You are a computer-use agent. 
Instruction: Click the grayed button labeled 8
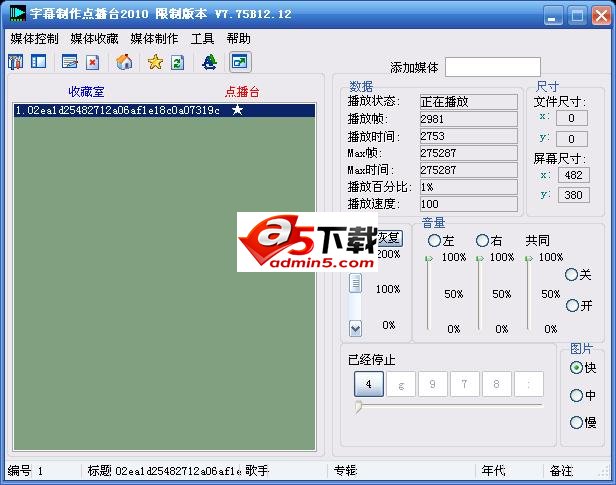pos(497,384)
